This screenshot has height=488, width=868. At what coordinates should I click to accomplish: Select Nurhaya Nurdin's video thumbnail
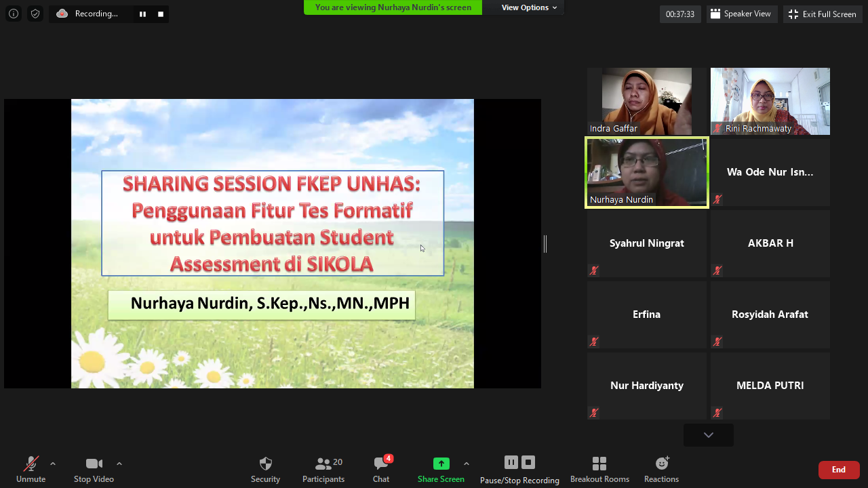(x=647, y=172)
